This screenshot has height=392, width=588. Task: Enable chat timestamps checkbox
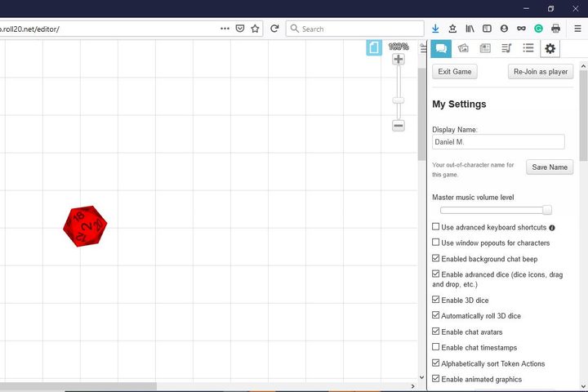[x=436, y=347]
